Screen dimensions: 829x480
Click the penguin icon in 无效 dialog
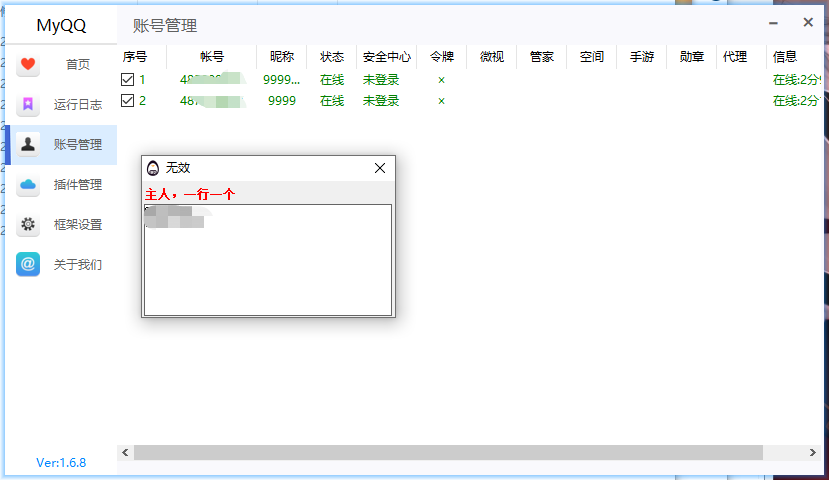[x=153, y=168]
